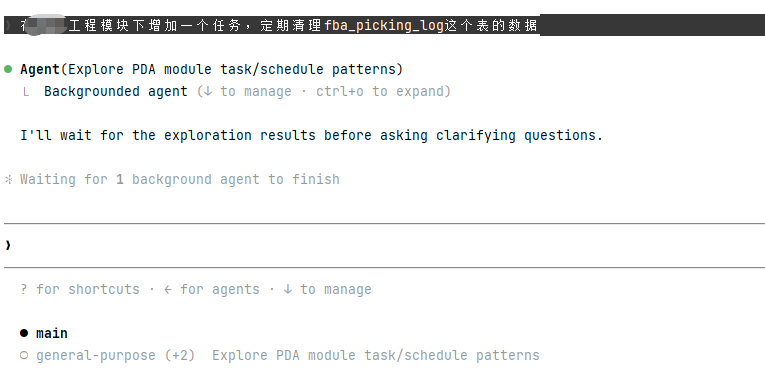Click the Explore PDA module description in agent list
765x386 pixels.
click(x=376, y=355)
